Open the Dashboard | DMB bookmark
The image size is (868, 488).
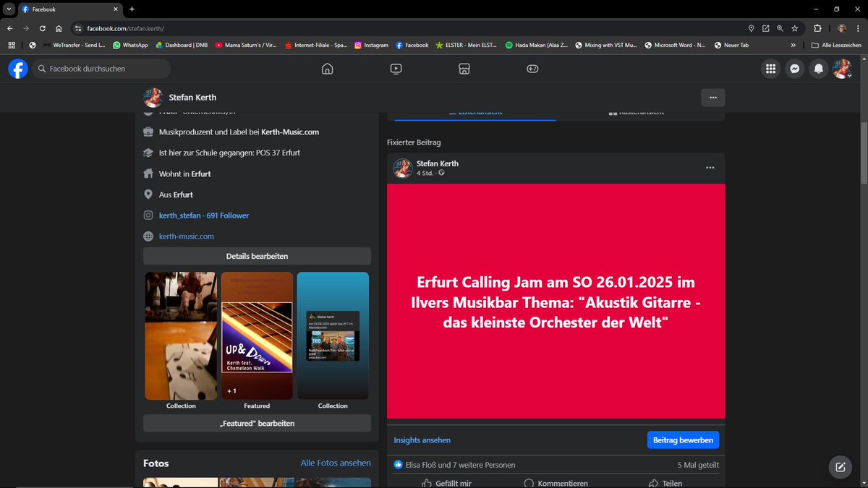(182, 45)
